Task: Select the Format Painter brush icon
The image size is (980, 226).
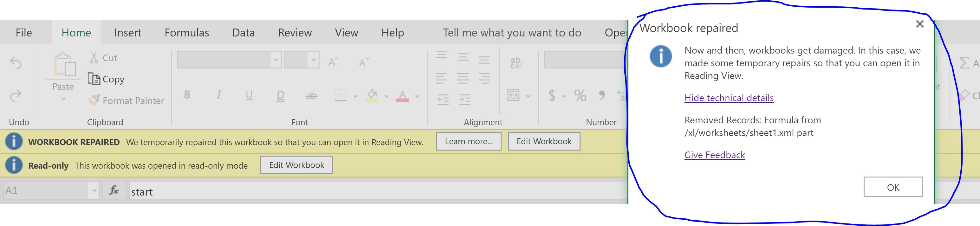Action: (94, 100)
